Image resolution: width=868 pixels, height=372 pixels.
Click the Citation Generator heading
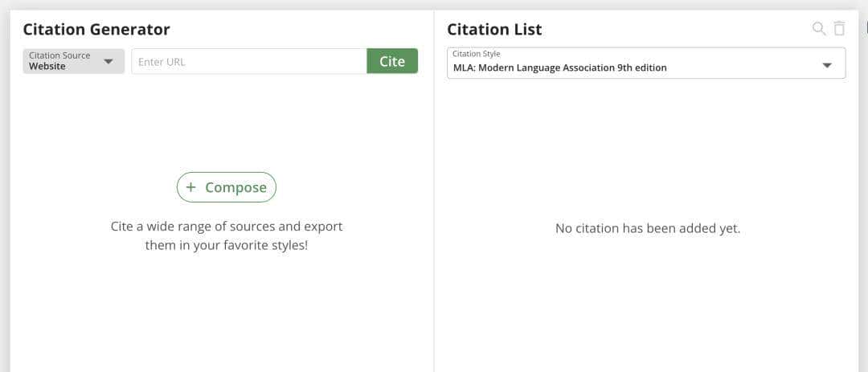[96, 29]
